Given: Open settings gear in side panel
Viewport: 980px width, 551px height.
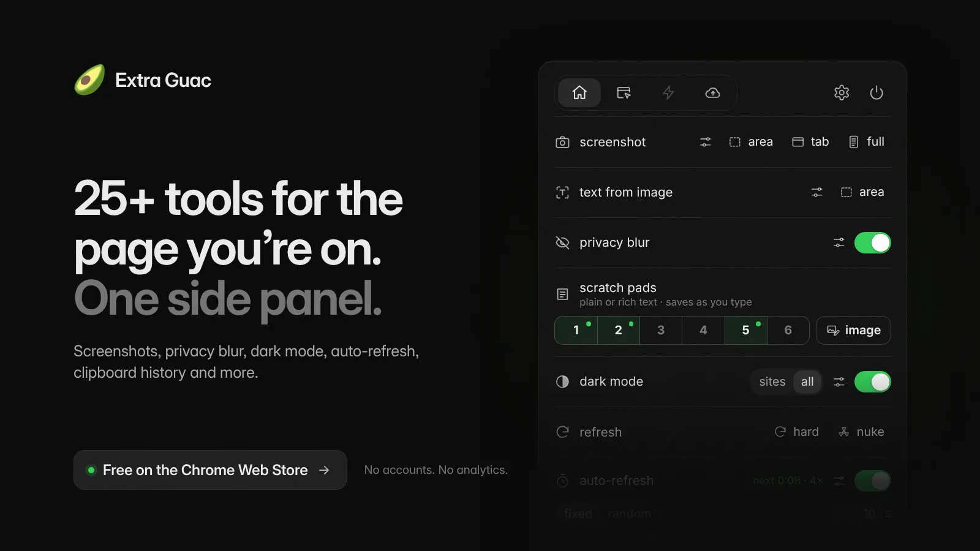Looking at the screenshot, I should [842, 92].
